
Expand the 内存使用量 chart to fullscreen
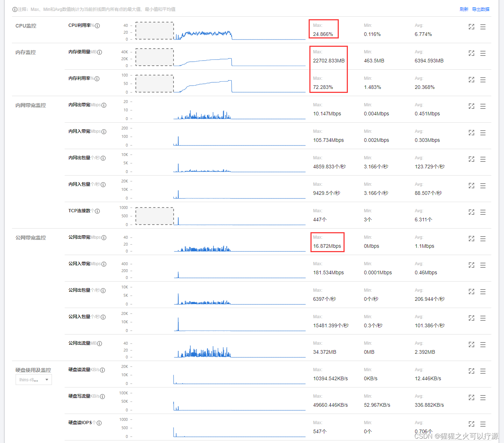471,53
